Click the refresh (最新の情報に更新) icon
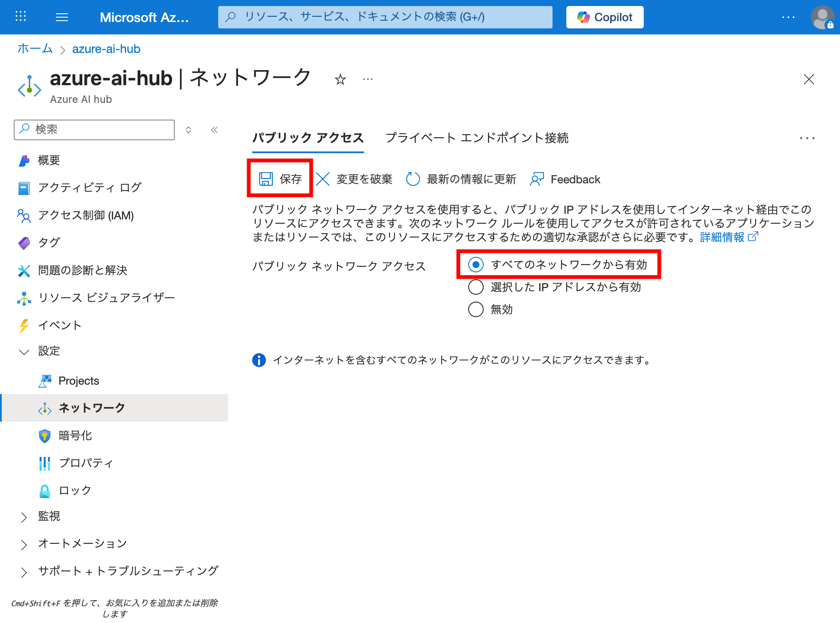The width and height of the screenshot is (840, 623). (x=413, y=179)
